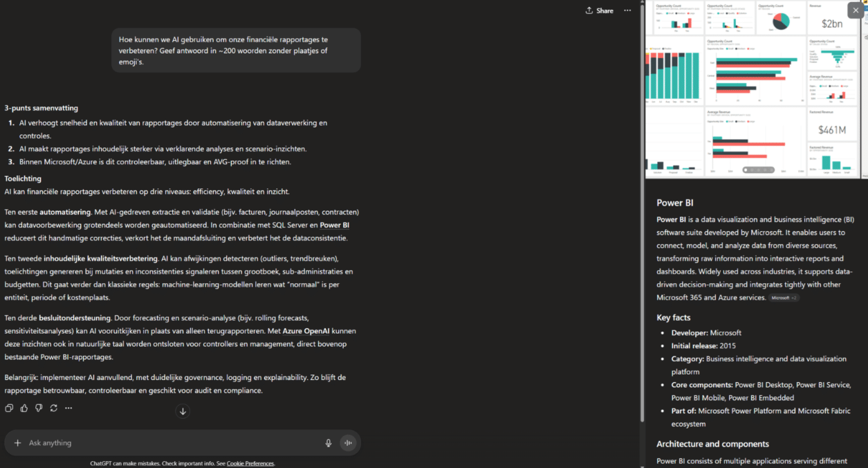The image size is (868, 468).
Task: Give the response a thumbs down
Action: point(39,408)
